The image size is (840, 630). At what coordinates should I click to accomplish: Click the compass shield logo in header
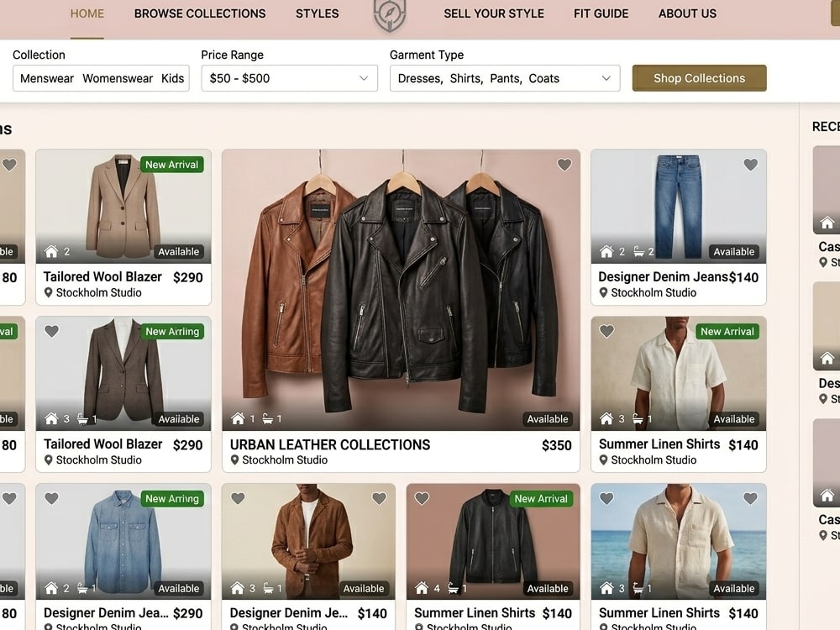[390, 14]
